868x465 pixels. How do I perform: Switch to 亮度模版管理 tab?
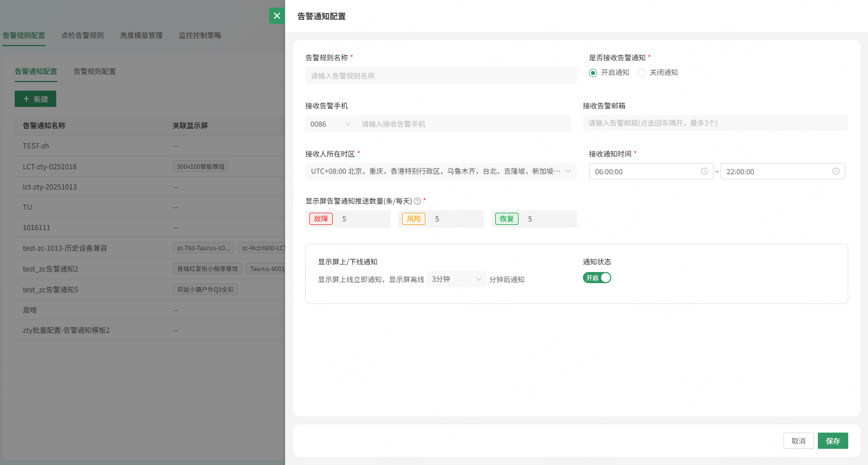tap(141, 35)
